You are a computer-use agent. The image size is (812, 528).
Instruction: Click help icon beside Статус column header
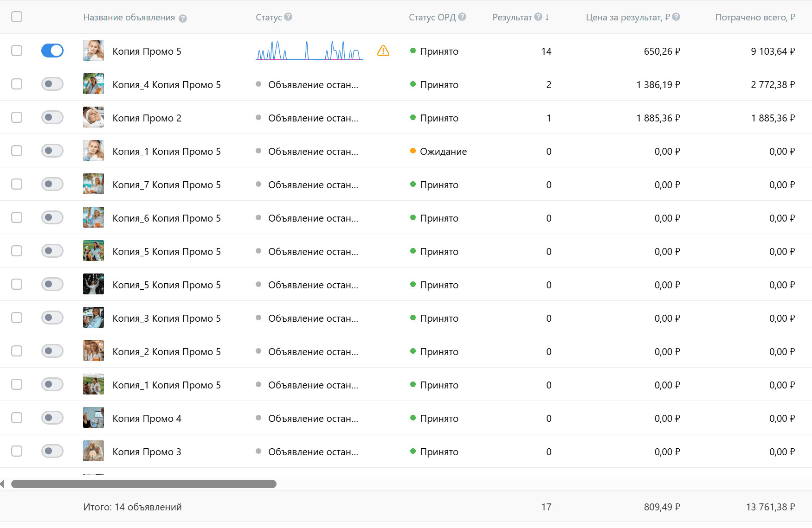coord(288,17)
